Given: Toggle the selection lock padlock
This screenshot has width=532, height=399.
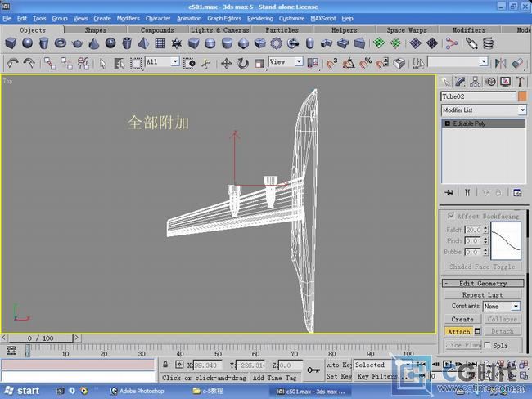Looking at the screenshot, I should [165, 365].
